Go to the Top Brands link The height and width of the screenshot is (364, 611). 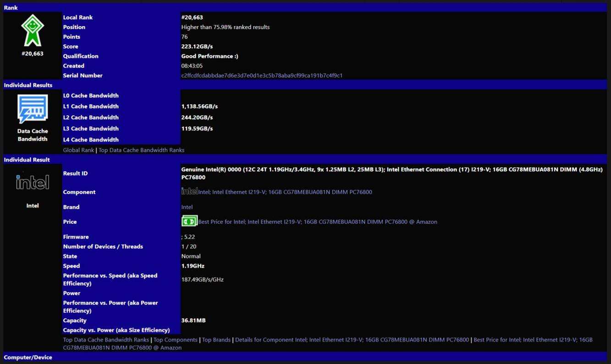[216, 340]
